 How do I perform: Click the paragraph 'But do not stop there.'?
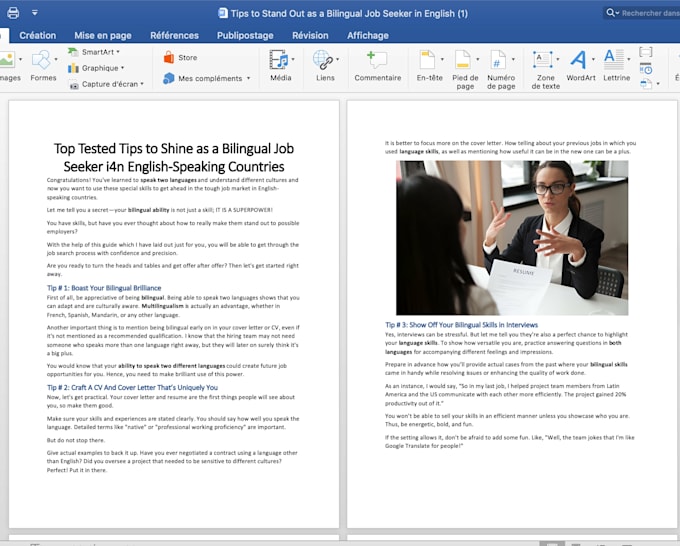tap(76, 440)
